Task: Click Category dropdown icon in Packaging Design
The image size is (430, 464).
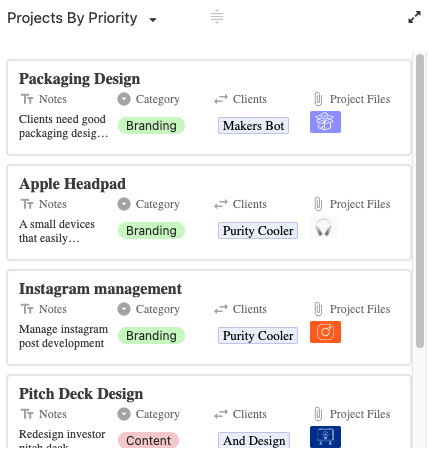Action: (x=124, y=99)
